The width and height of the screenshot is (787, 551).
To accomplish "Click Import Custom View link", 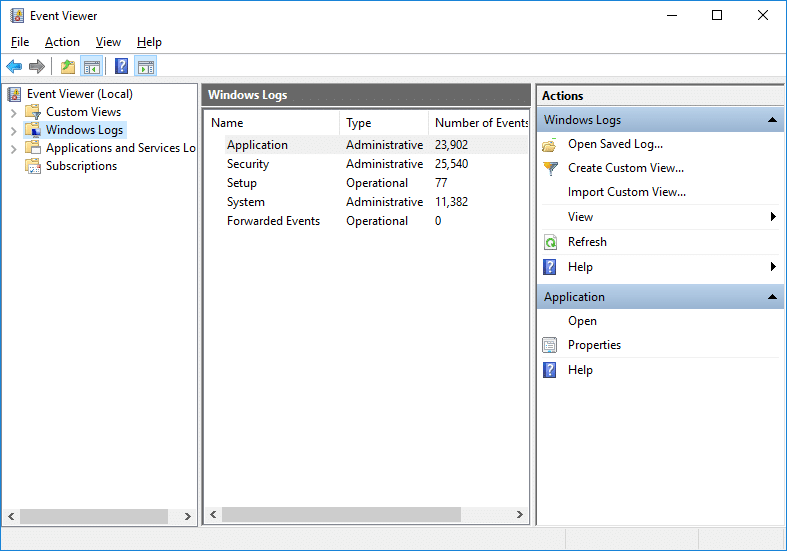I will click(x=626, y=192).
